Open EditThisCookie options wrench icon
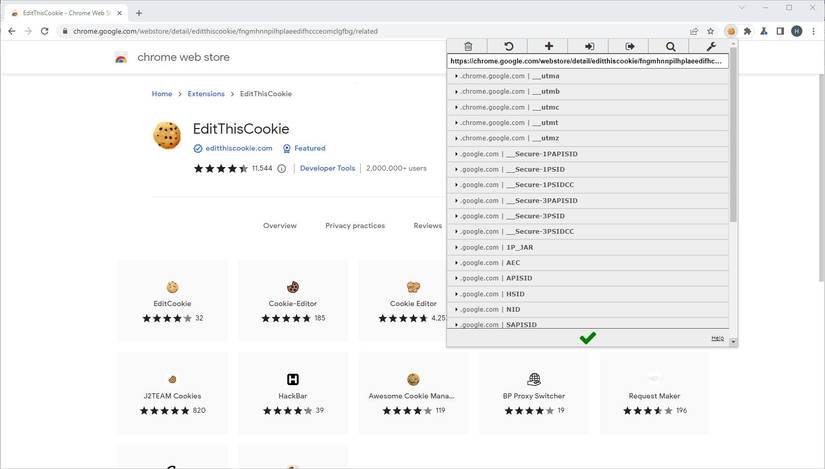Screen dimensions: 825x469 point(711,46)
